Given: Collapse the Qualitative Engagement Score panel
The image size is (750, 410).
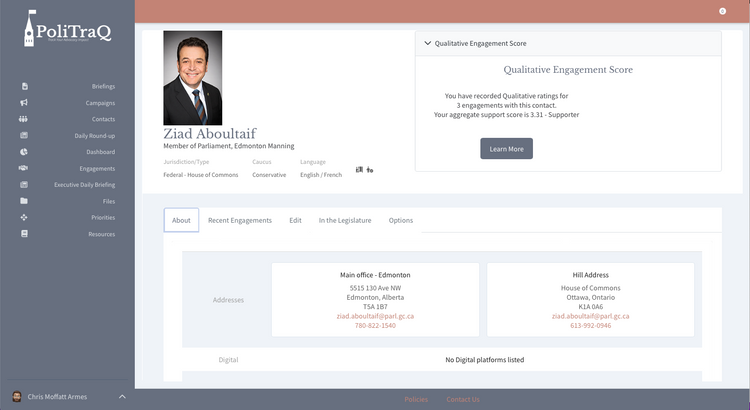Looking at the screenshot, I should click(x=429, y=44).
